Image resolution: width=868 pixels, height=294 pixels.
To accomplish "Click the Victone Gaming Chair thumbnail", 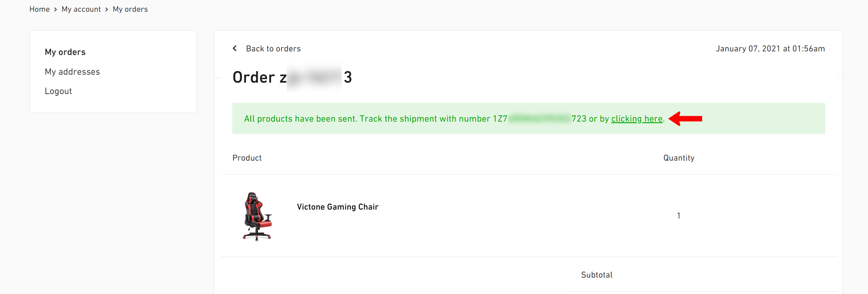I will (257, 216).
